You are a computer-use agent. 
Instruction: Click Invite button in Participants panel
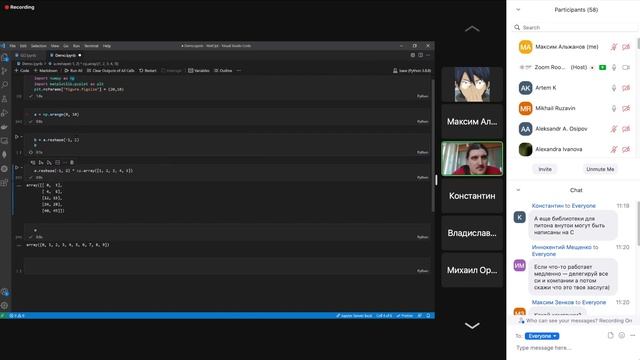545,169
